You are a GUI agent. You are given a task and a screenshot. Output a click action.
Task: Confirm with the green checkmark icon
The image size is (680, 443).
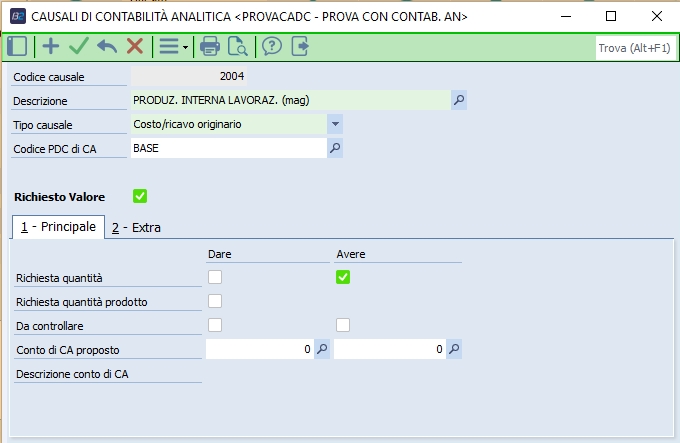point(78,46)
